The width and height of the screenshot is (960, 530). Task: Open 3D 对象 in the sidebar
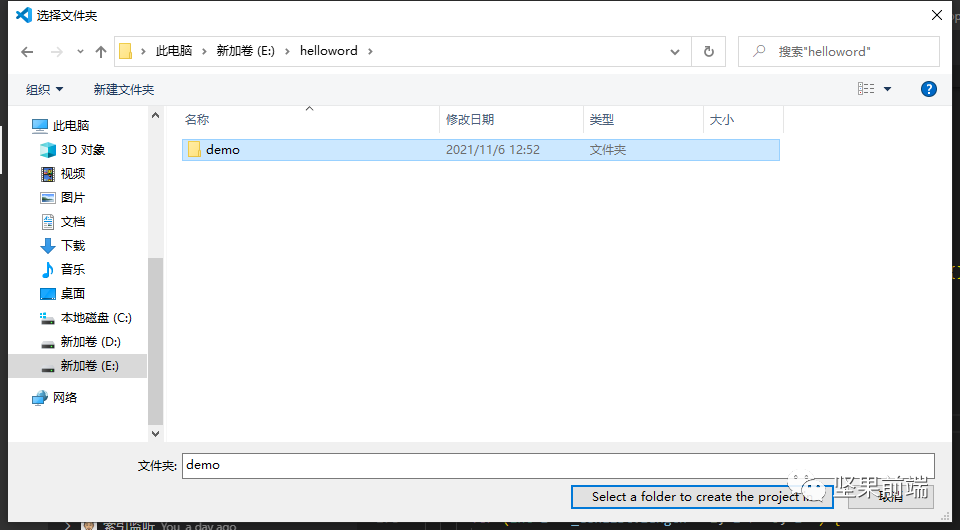83,150
